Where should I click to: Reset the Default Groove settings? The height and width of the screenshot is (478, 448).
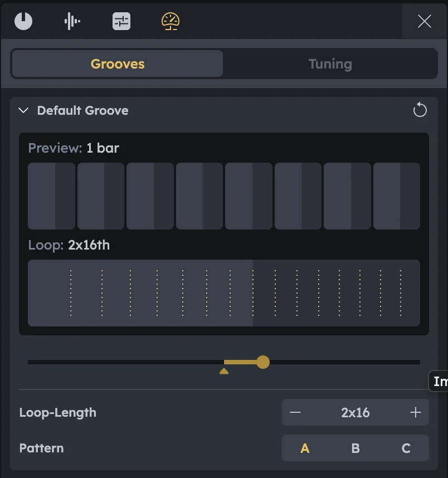pos(420,110)
